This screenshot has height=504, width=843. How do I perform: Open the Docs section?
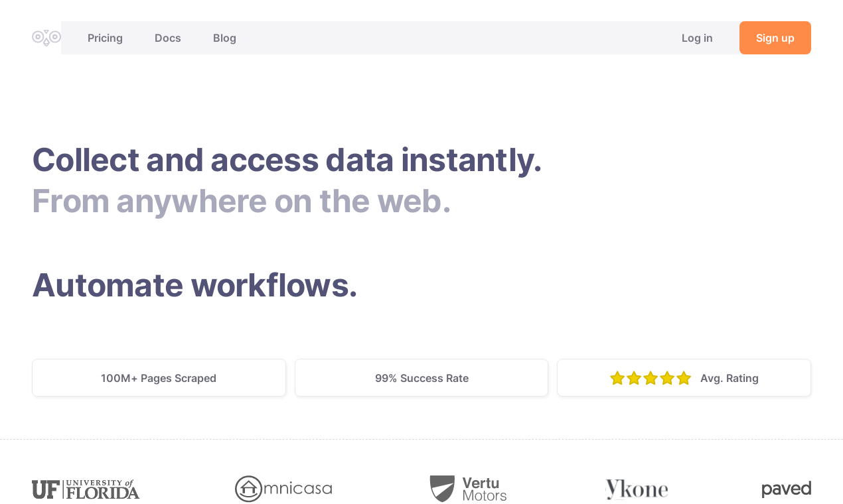tap(168, 38)
